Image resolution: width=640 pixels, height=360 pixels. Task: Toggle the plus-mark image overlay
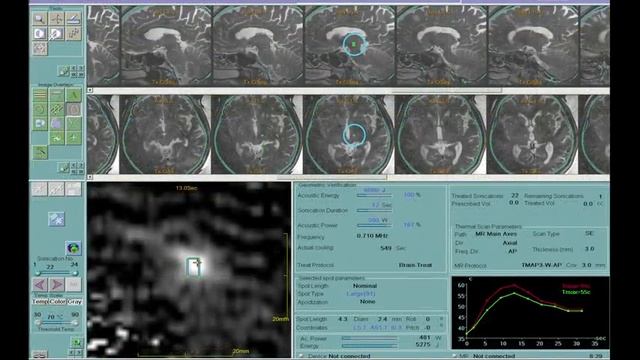tap(73, 138)
